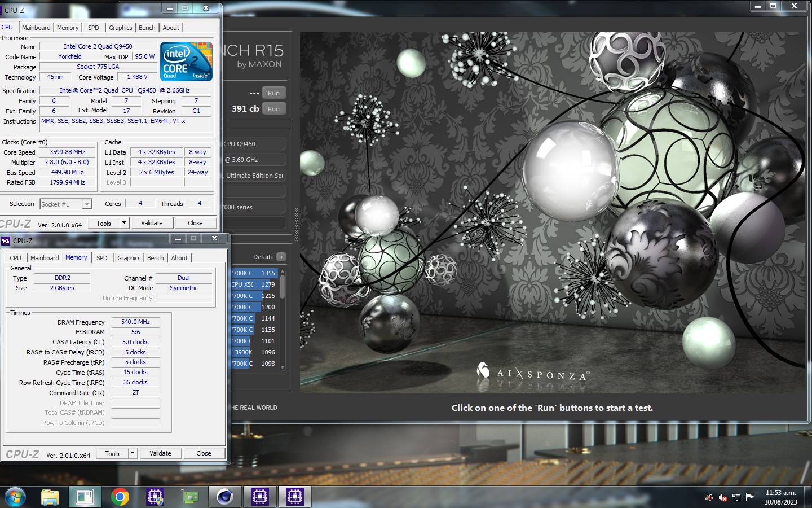Open the green graphics card taskbar icon
Viewport: 812px width, 508px height.
point(190,497)
